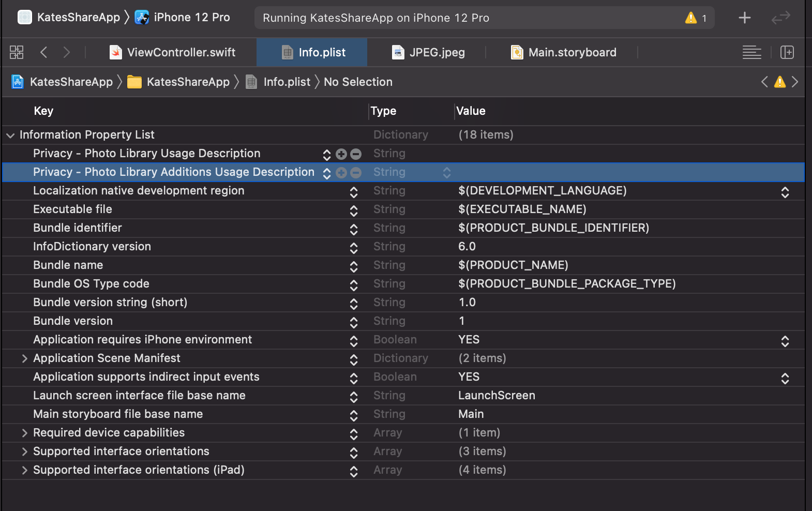Click the 6.0 version value
This screenshot has height=511, width=812.
[467, 247]
